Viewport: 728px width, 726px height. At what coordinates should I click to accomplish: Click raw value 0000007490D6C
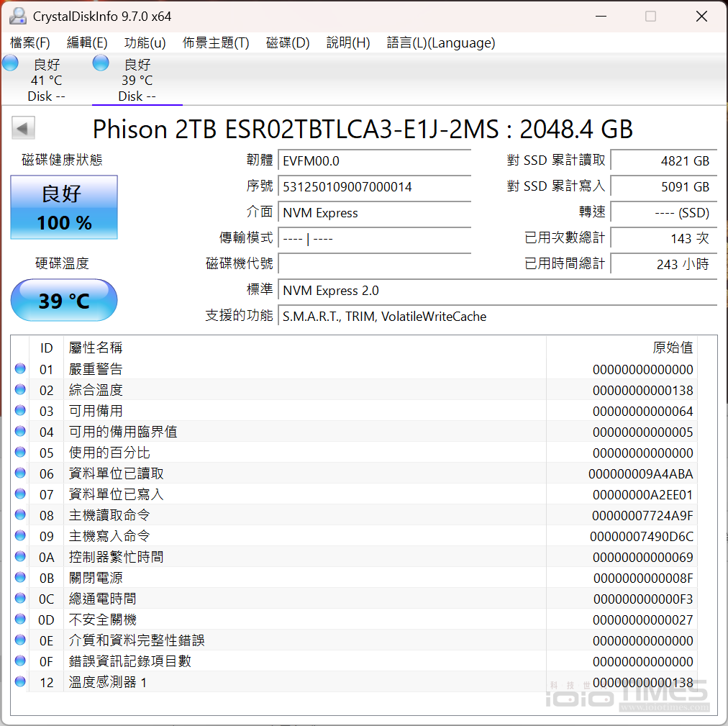coord(642,537)
